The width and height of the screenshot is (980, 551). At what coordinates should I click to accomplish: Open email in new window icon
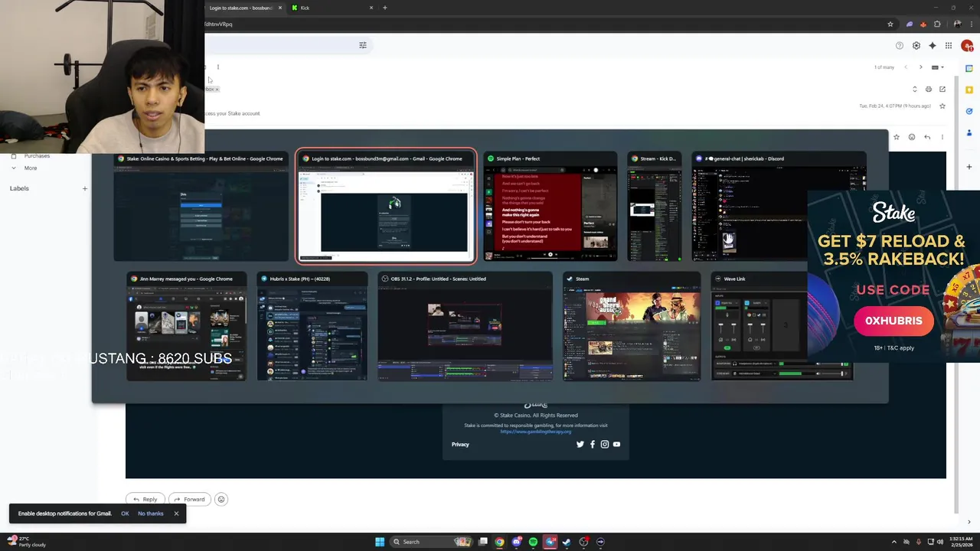pyautogui.click(x=942, y=90)
